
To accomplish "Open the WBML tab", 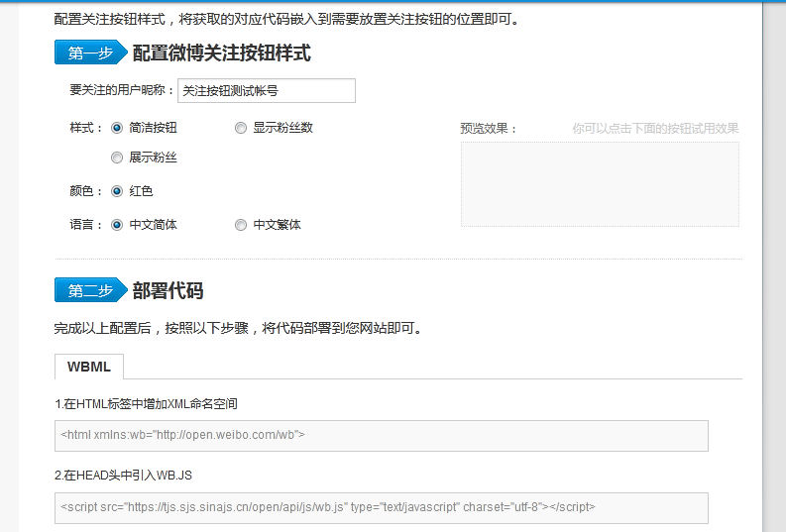I will coord(89,367).
